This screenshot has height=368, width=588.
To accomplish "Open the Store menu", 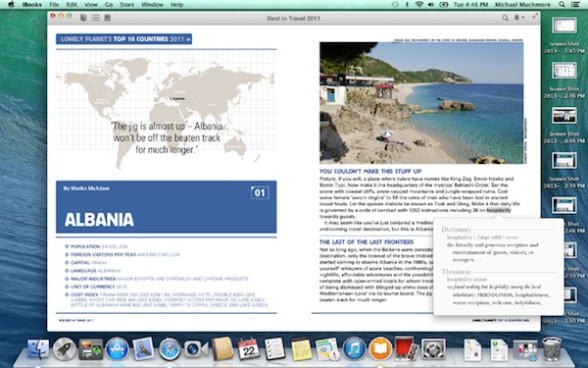I will 126,5.
